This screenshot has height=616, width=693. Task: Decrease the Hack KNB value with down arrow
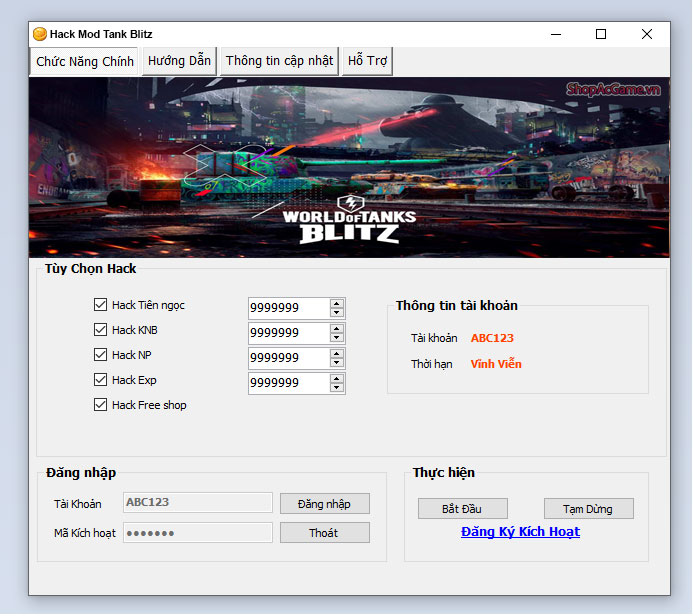click(337, 338)
